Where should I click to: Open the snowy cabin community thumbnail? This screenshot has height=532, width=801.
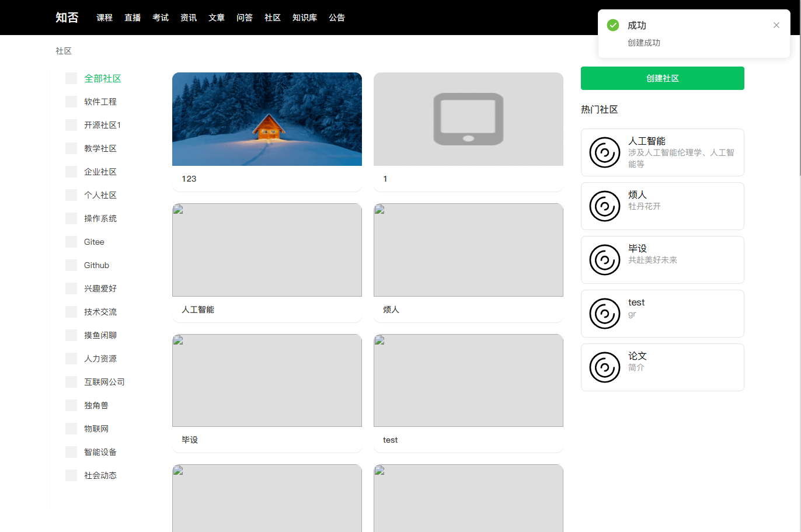coord(267,119)
